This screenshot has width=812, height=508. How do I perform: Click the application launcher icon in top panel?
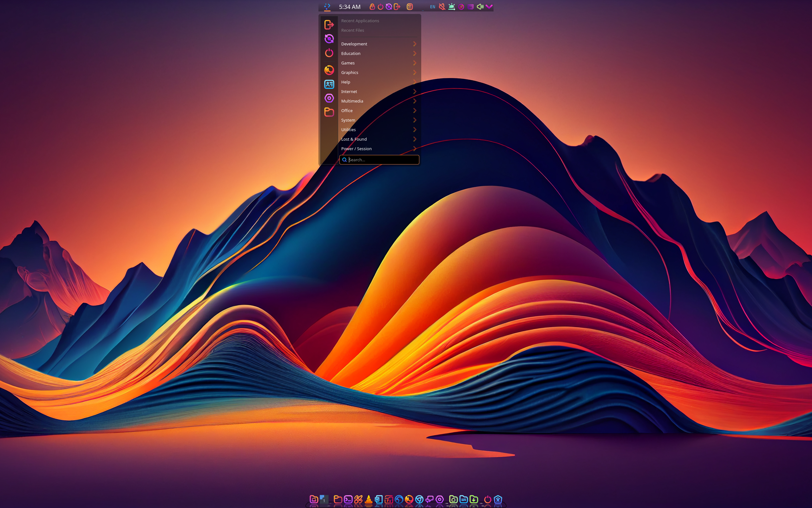(x=327, y=6)
